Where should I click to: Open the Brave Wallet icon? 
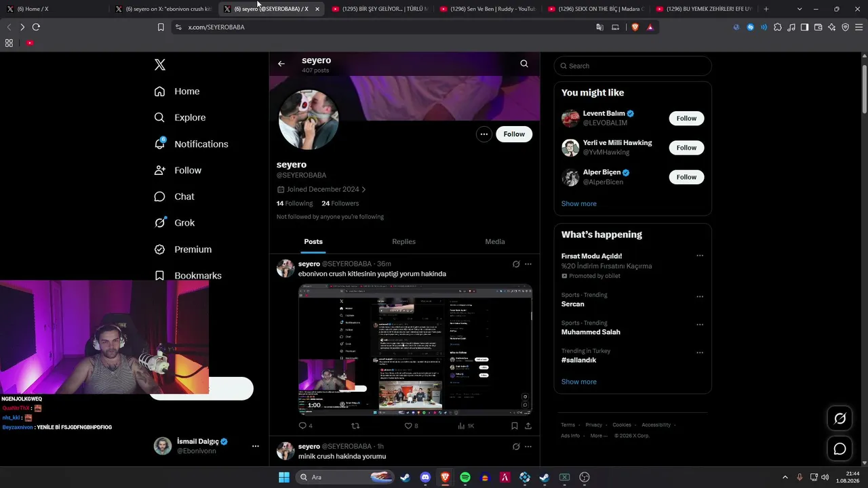[818, 27]
